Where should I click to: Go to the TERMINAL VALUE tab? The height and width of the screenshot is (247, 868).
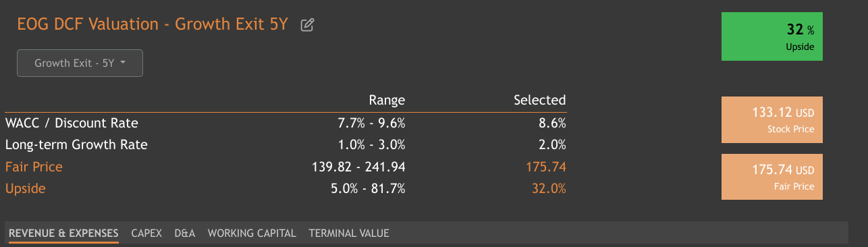[349, 233]
